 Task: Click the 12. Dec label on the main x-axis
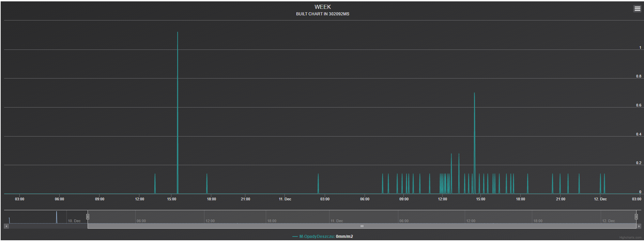click(x=600, y=199)
